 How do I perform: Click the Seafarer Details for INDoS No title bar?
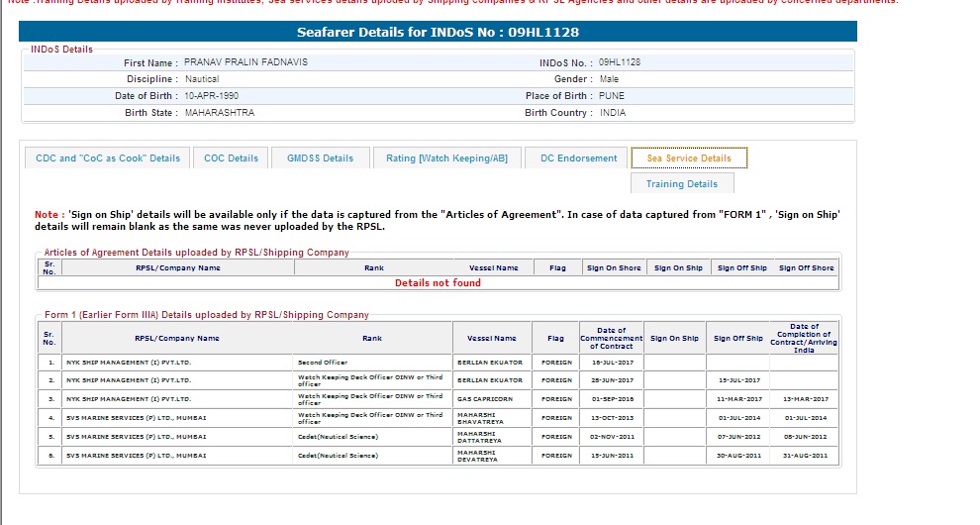coord(438,33)
